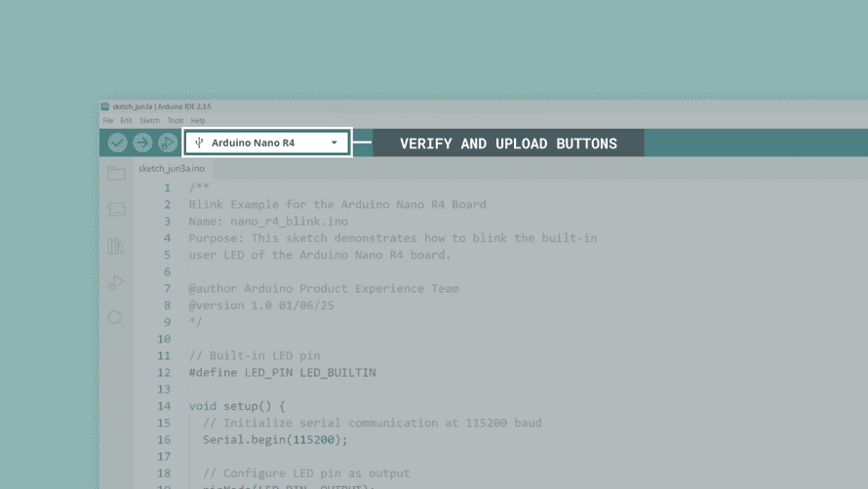This screenshot has width=868, height=489.
Task: Click the '@version 1.0 01/06/25' line
Action: point(261,306)
